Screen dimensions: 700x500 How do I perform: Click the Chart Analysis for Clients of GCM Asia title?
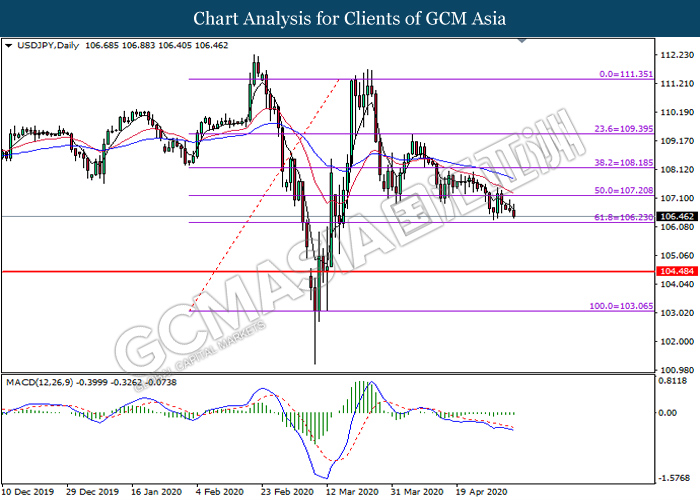[x=350, y=18]
